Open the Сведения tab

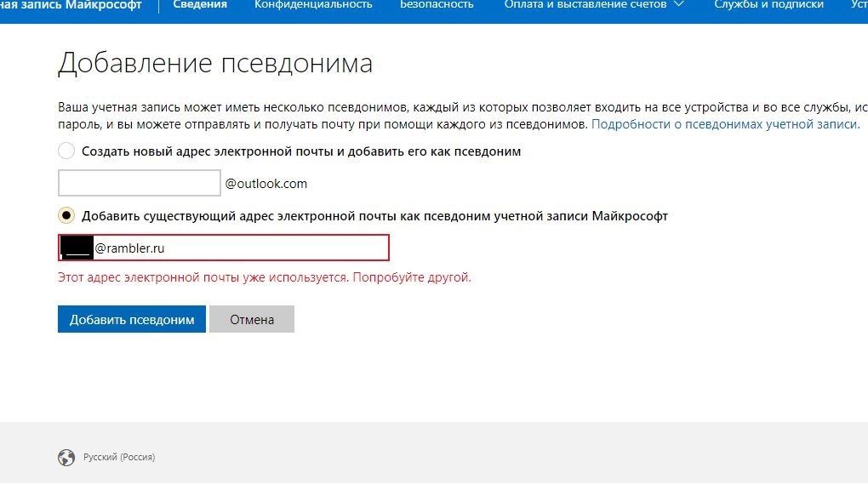[x=200, y=4]
